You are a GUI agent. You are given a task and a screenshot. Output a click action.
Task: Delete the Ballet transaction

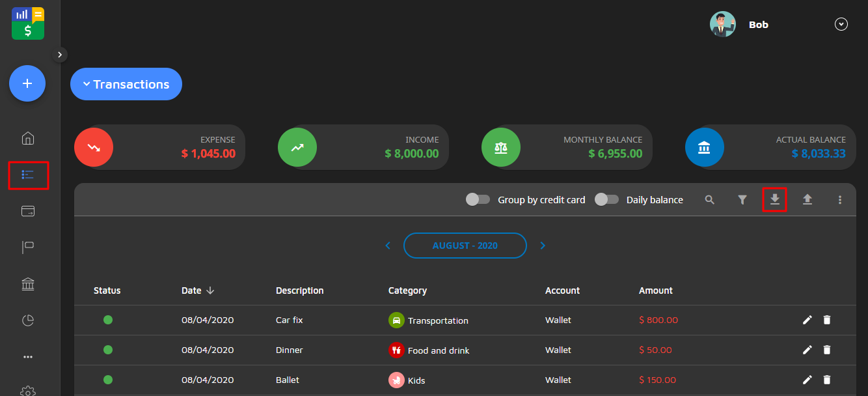tap(827, 380)
